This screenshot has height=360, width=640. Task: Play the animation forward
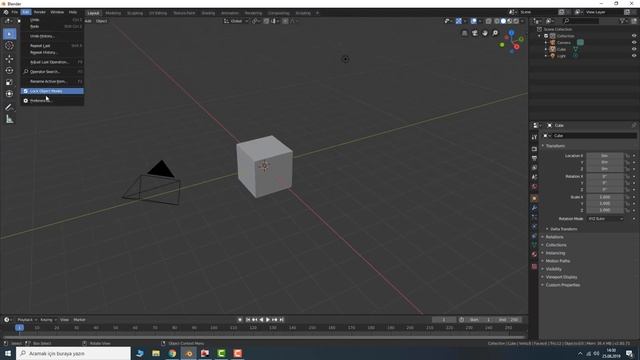click(x=268, y=320)
